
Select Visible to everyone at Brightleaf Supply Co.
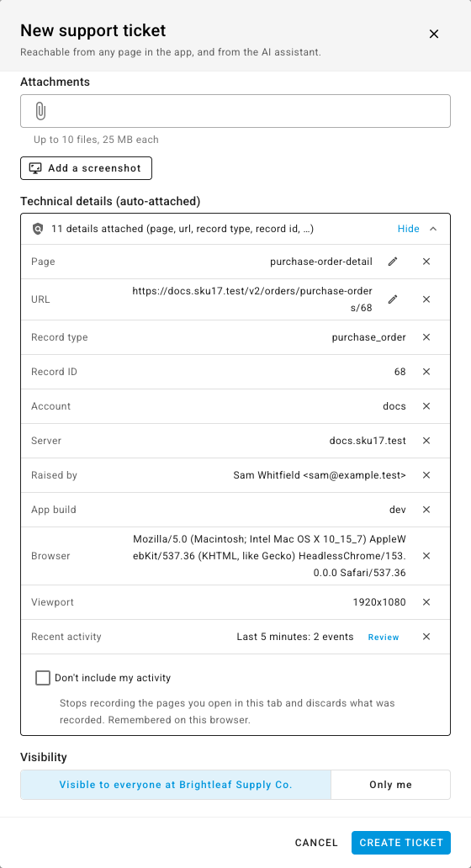tap(176, 785)
